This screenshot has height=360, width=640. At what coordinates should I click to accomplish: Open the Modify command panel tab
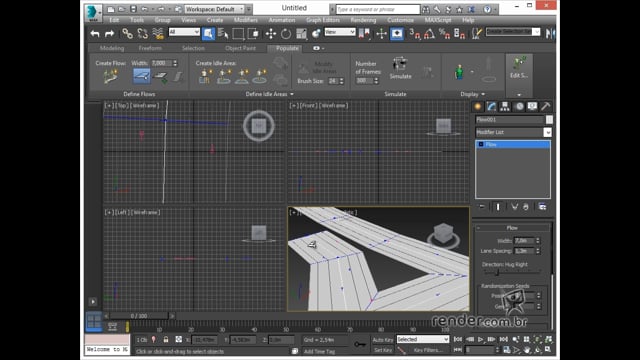(x=491, y=107)
